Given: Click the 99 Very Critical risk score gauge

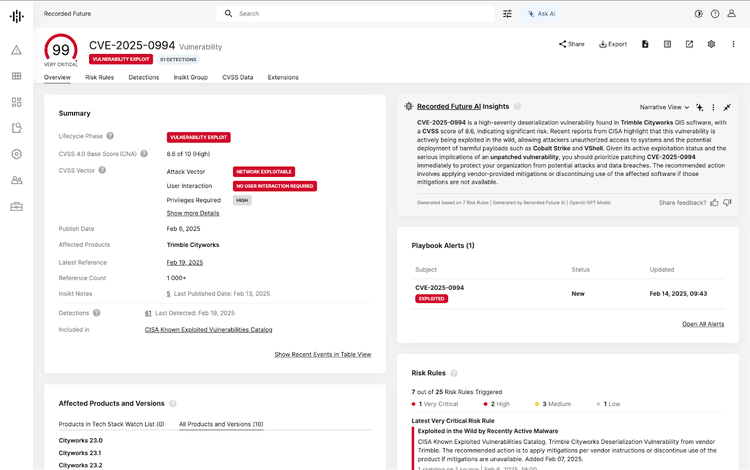Looking at the screenshot, I should [61, 50].
